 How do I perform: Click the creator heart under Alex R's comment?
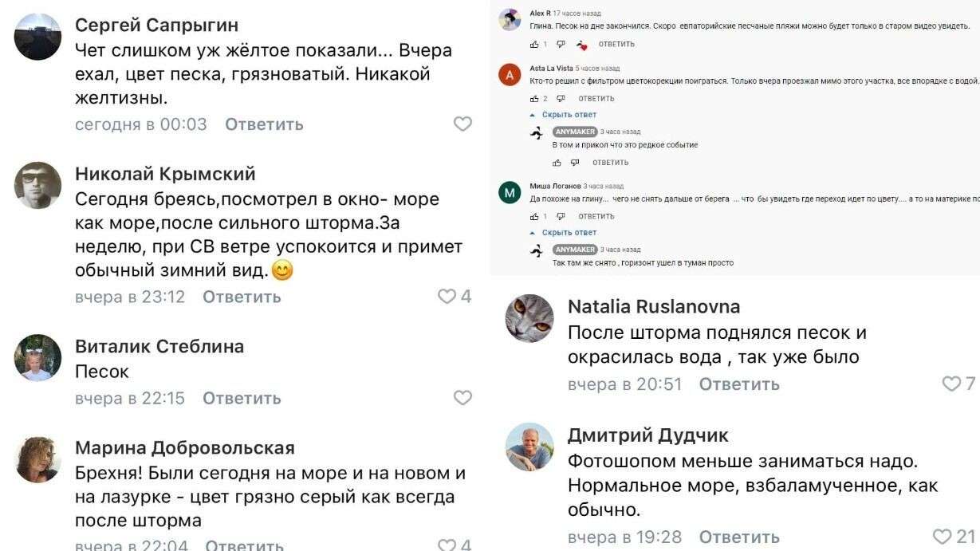[x=583, y=45]
